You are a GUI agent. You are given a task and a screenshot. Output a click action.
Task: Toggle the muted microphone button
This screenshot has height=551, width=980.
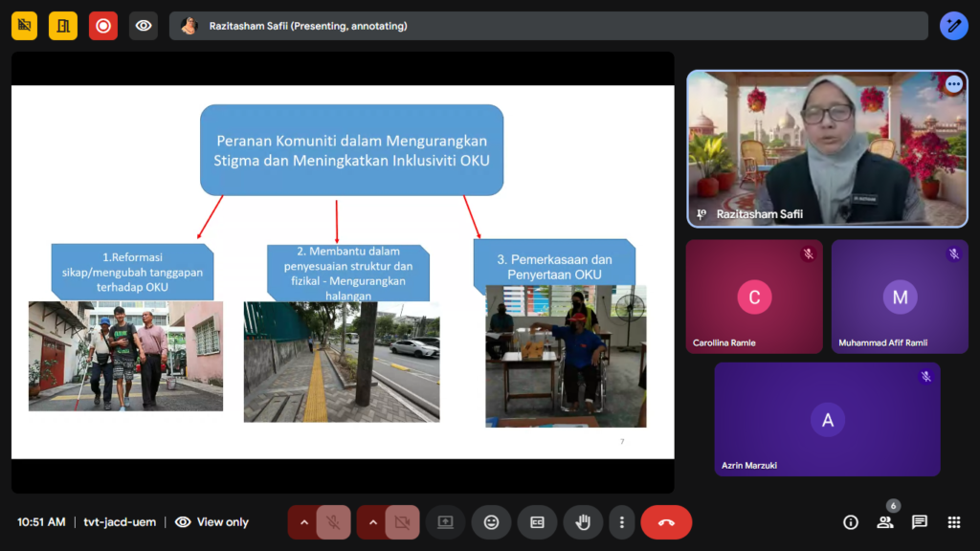(333, 522)
